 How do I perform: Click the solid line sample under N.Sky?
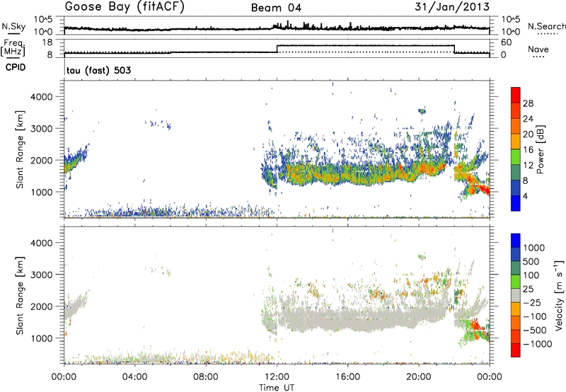13,33
